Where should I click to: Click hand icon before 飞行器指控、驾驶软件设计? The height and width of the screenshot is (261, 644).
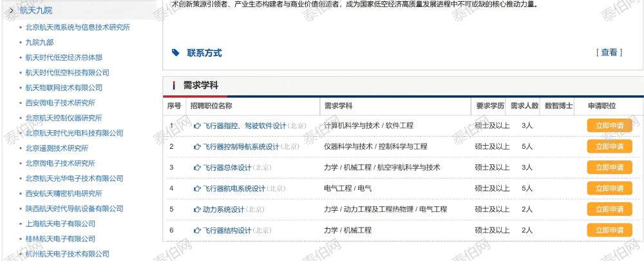[x=197, y=126]
